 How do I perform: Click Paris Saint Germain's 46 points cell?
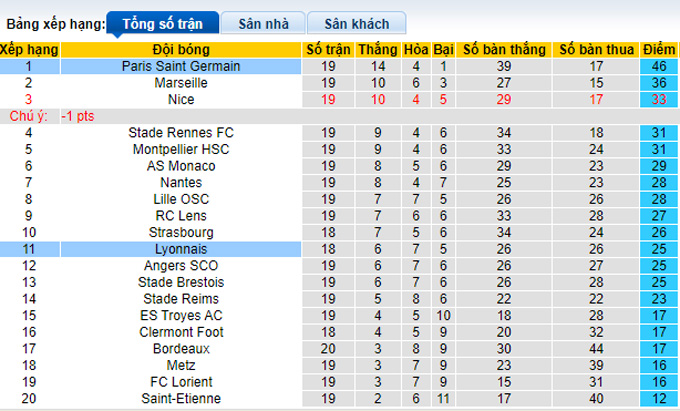(659, 66)
